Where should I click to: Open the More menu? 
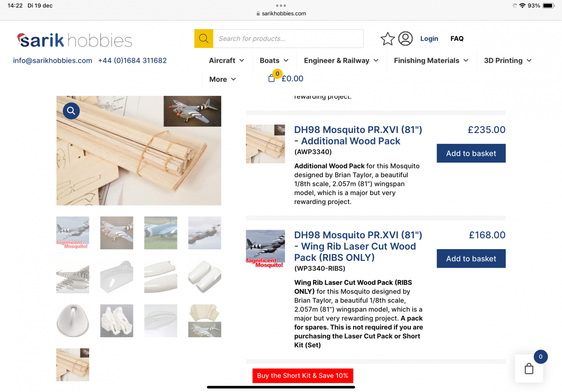pyautogui.click(x=223, y=79)
